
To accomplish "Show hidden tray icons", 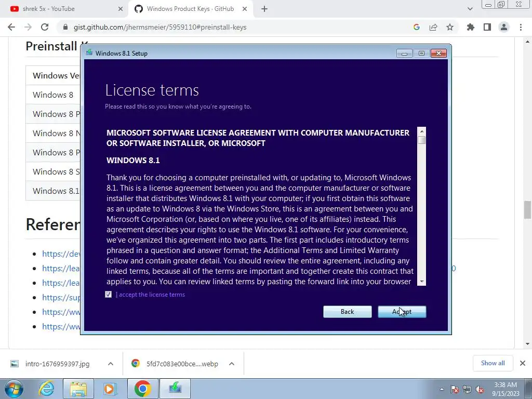I will point(442,389).
